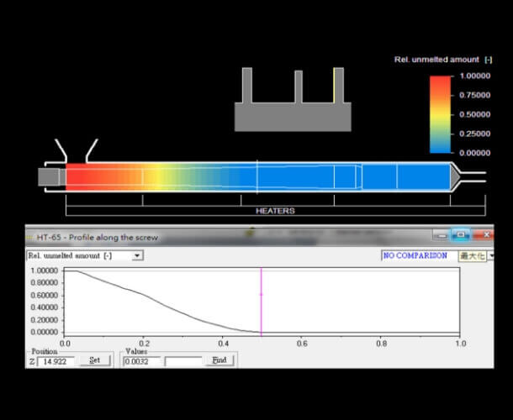Click the 0.2 x-axis label in the chart
Screen dimensions: 513x420
pyautogui.click(x=144, y=344)
